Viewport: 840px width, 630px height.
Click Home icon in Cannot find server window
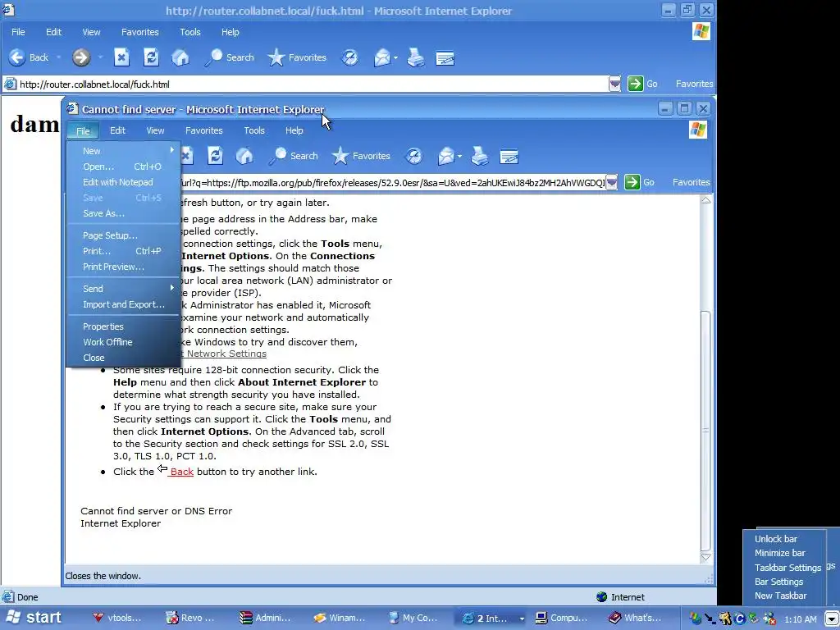pos(244,156)
